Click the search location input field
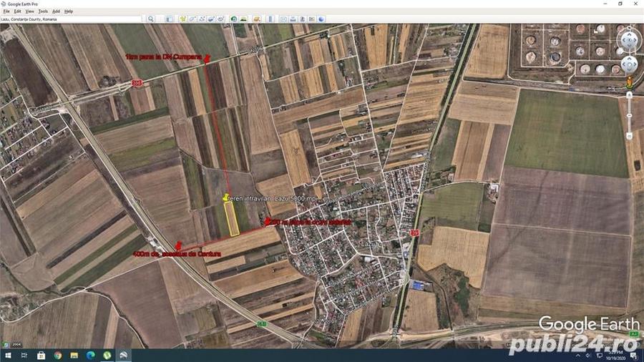The width and height of the screenshot is (644, 362). pos(72,19)
